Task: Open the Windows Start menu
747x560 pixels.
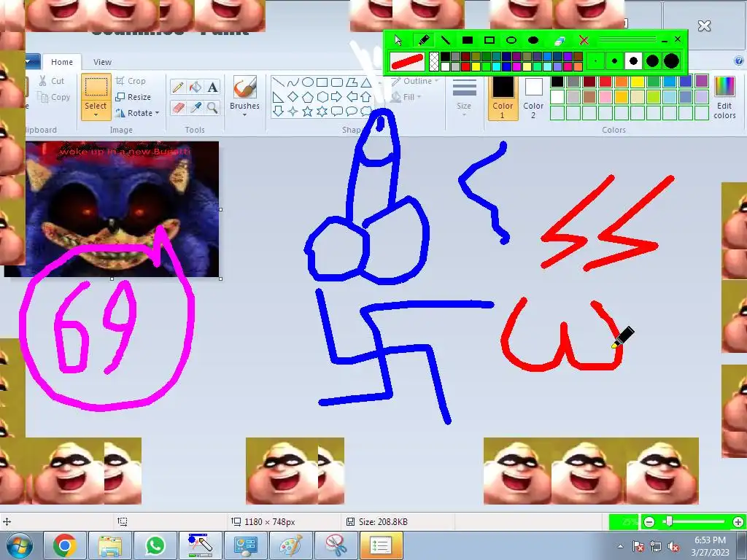Action: 20,545
